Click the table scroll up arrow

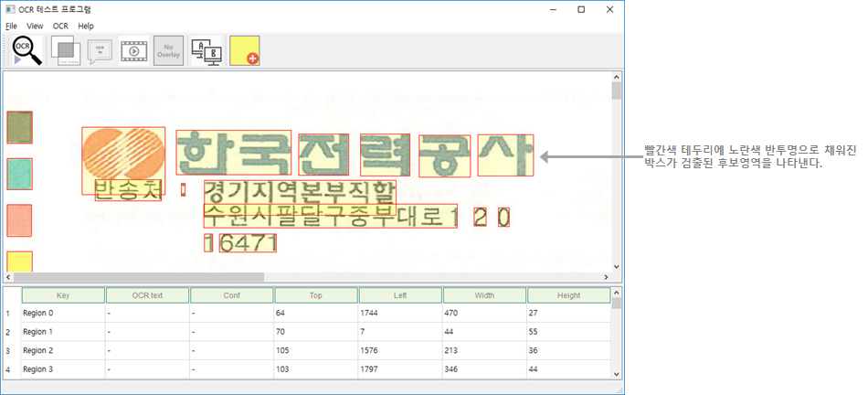click(x=617, y=292)
